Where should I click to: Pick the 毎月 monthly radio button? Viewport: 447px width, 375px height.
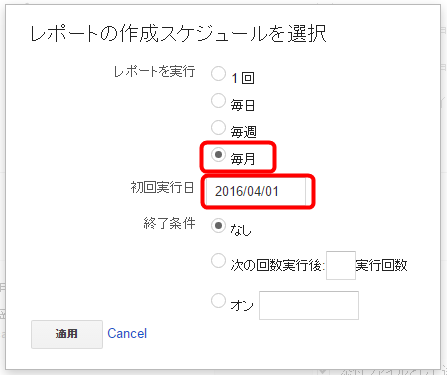[218, 155]
